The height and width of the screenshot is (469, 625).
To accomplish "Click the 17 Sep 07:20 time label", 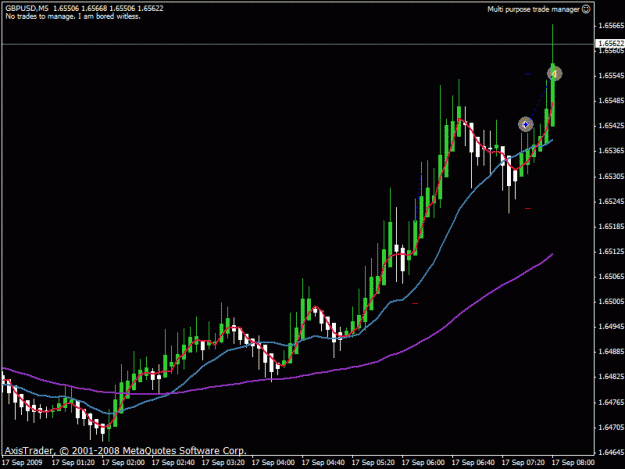I will pyautogui.click(x=523, y=463).
